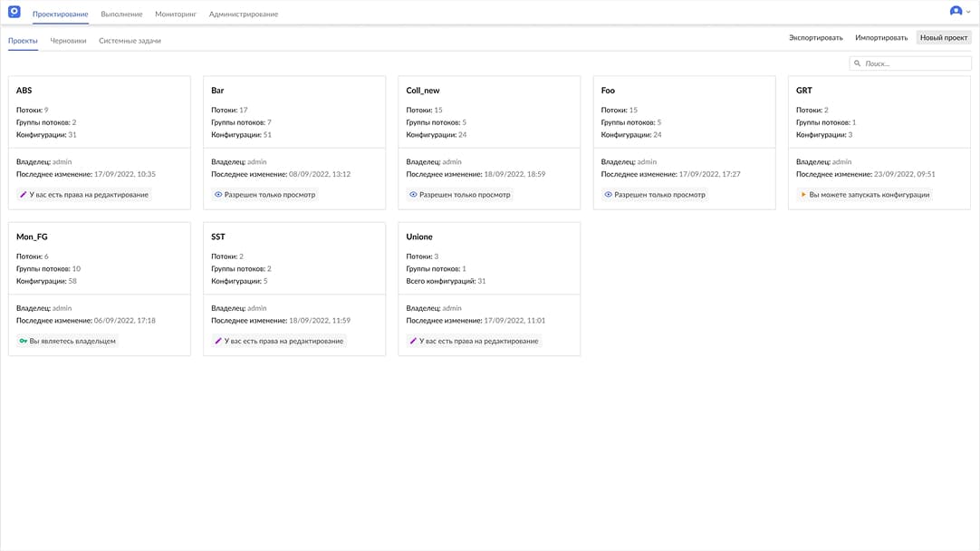Click the Новый проект button
This screenshot has height=551, width=980.
(x=942, y=37)
